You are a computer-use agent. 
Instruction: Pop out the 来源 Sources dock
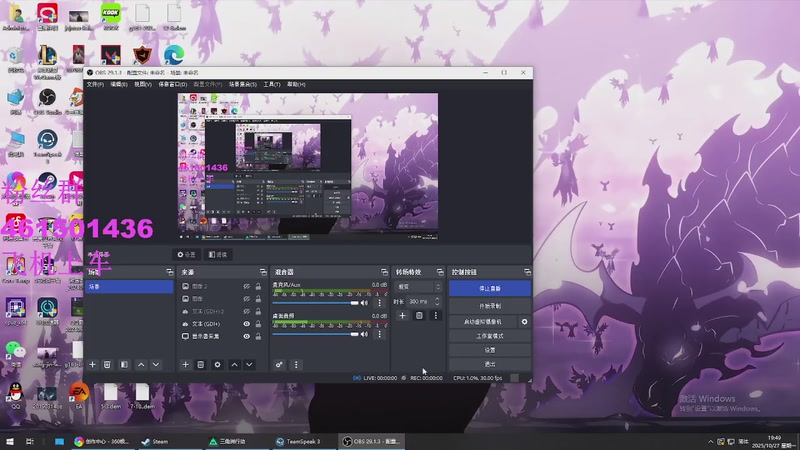coord(263,272)
